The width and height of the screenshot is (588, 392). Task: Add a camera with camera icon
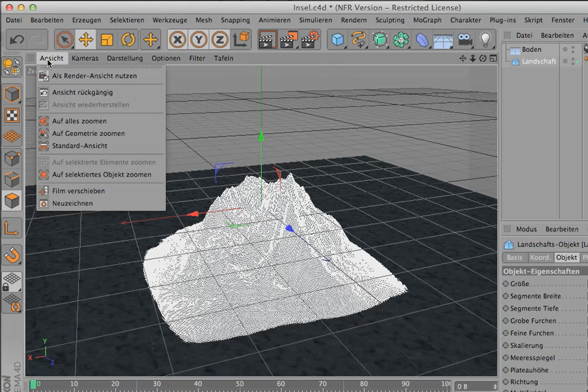click(465, 40)
